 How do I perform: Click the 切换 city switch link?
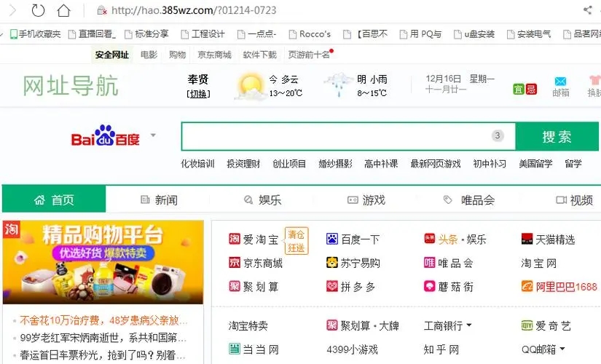point(198,94)
